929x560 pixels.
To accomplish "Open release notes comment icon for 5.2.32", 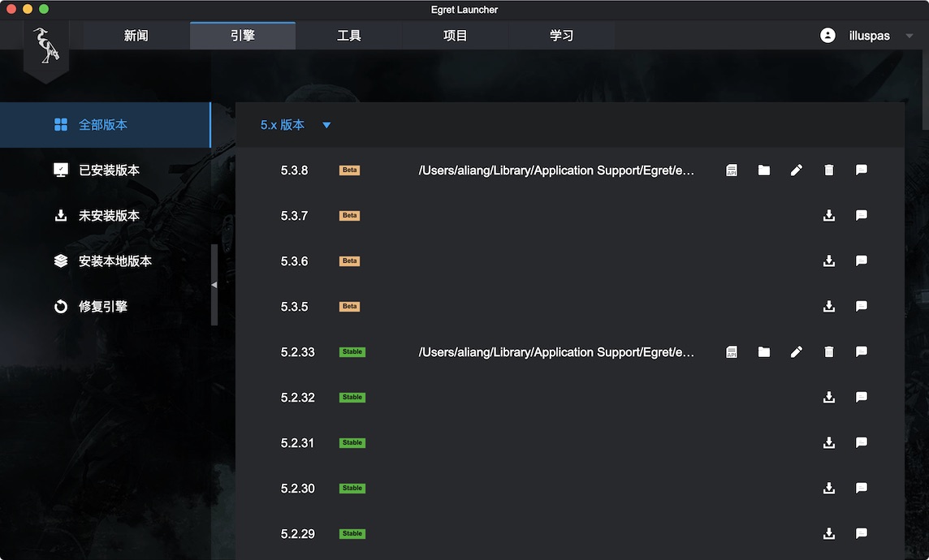I will point(862,397).
